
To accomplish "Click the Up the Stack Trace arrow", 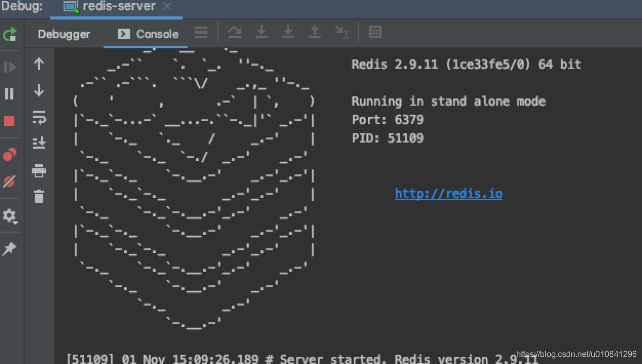I will [39, 64].
